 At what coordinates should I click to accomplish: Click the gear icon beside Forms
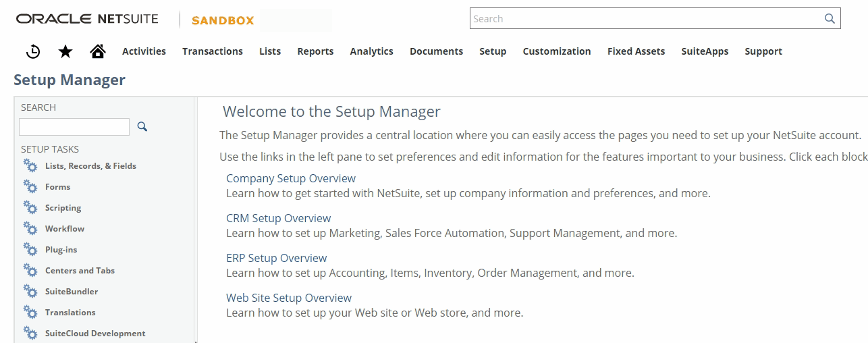click(x=30, y=187)
